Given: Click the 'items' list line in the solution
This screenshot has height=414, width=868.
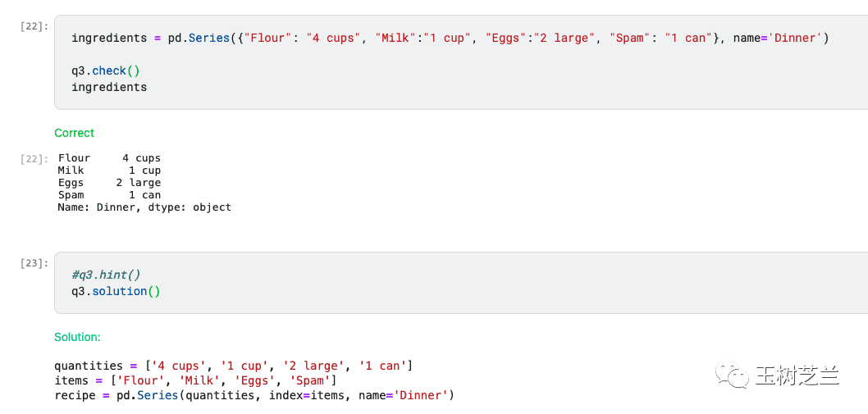Looking at the screenshot, I should (195, 380).
